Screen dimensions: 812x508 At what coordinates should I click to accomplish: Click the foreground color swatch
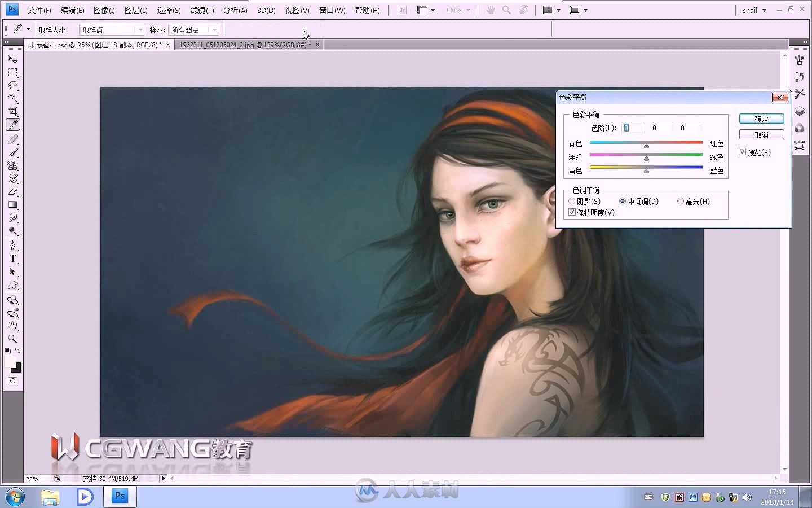(x=10, y=362)
